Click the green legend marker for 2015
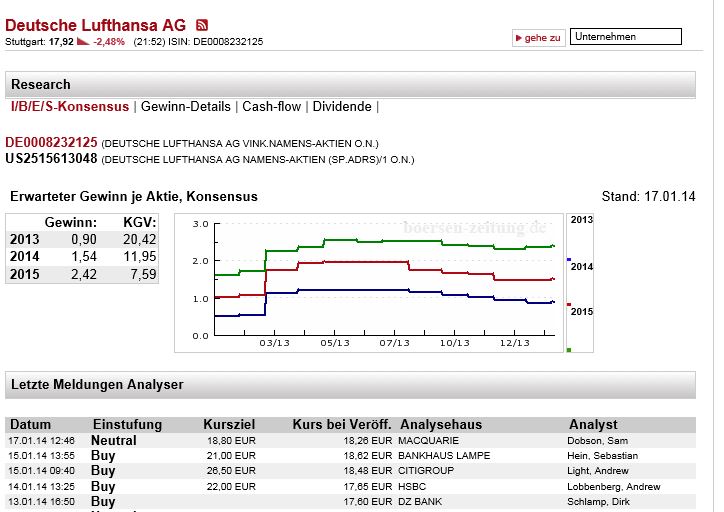The image size is (724, 512). click(x=569, y=350)
